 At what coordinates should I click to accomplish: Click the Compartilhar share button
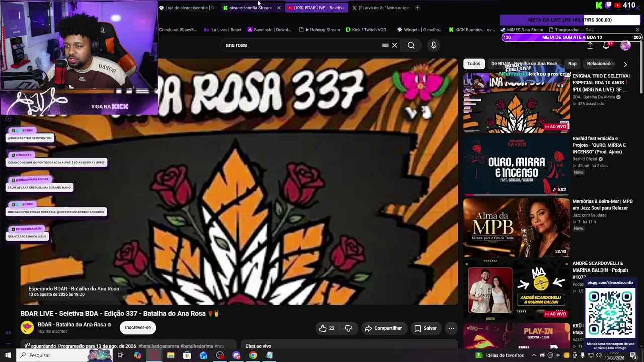(x=383, y=328)
